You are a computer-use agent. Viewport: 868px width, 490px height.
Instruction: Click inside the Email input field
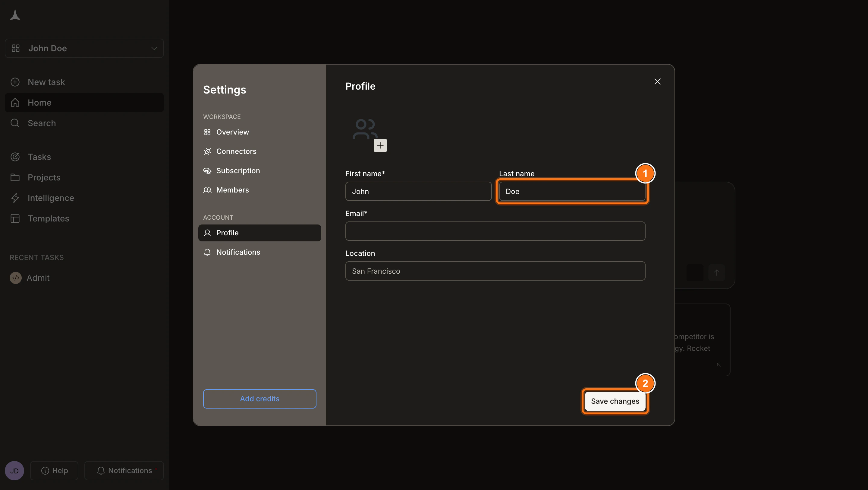coord(495,231)
